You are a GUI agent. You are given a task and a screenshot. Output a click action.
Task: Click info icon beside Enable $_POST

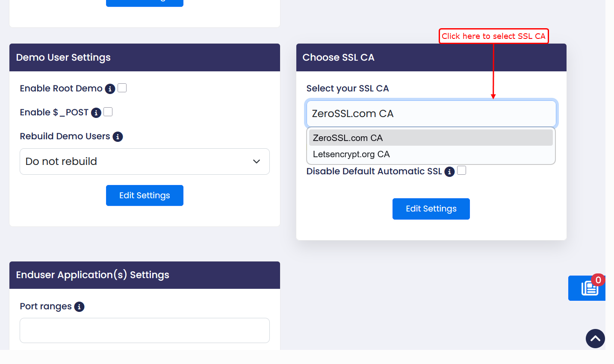(x=96, y=113)
